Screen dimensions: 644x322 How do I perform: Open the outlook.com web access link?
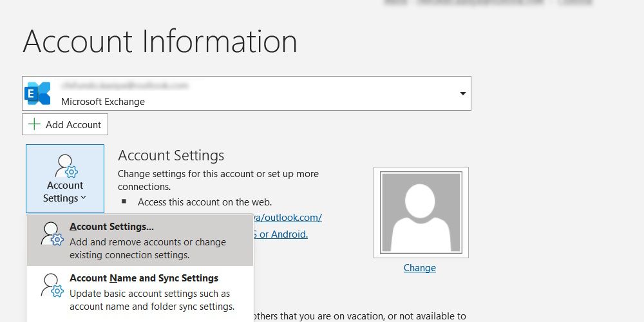(x=291, y=217)
